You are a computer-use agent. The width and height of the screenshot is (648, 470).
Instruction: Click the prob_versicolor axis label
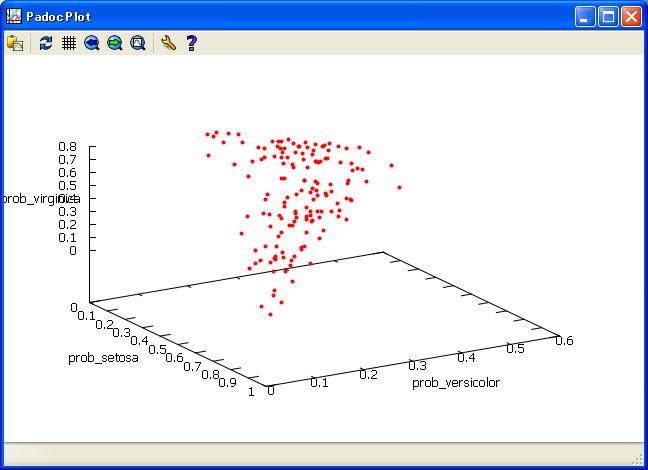pyautogui.click(x=455, y=382)
